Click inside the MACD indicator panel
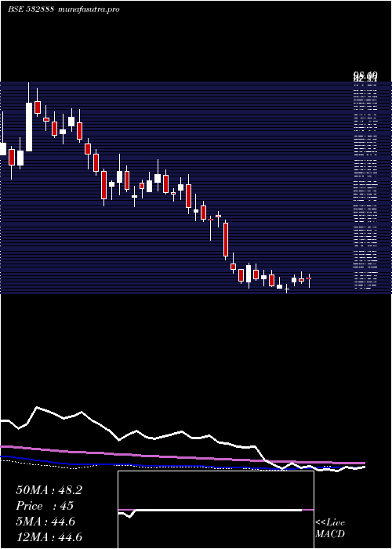This screenshot has height=549, width=392. 216,510
